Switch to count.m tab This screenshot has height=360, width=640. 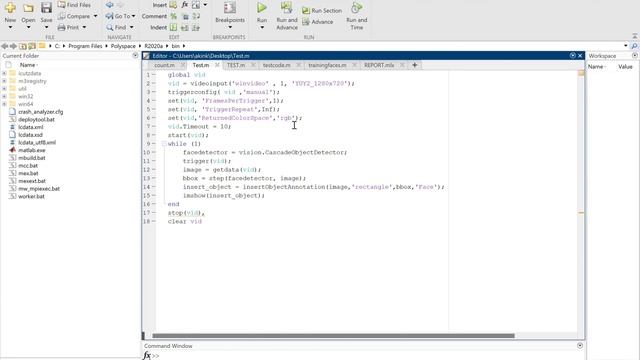[x=164, y=65]
